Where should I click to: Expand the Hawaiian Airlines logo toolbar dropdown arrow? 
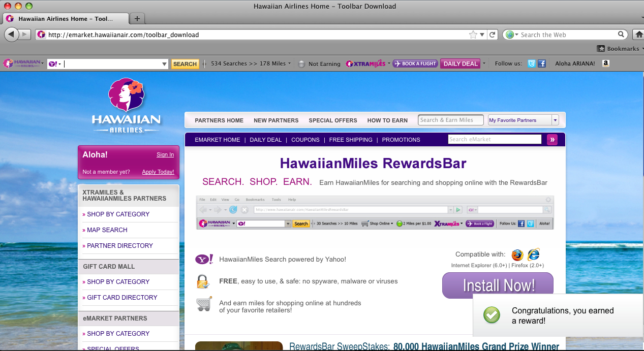point(43,64)
